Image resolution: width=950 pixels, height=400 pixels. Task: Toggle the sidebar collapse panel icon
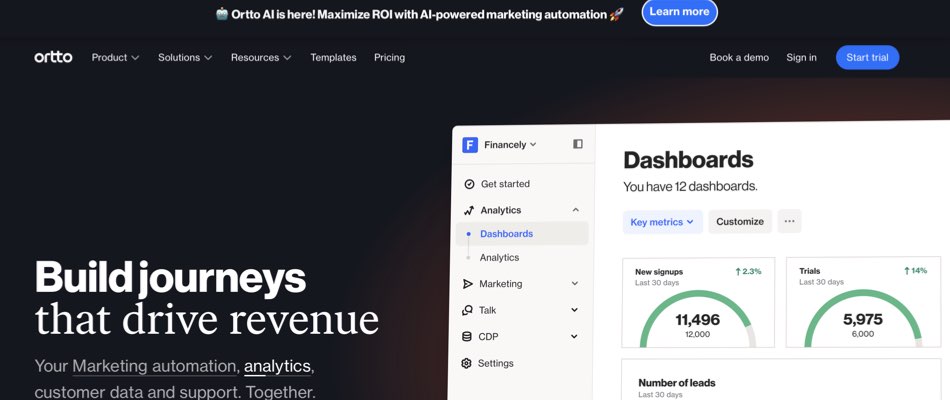click(578, 144)
